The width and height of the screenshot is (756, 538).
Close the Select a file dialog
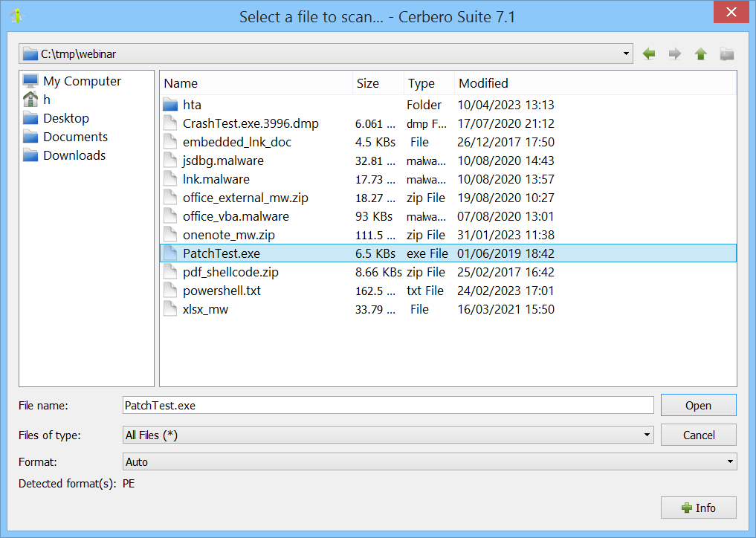coord(731,12)
